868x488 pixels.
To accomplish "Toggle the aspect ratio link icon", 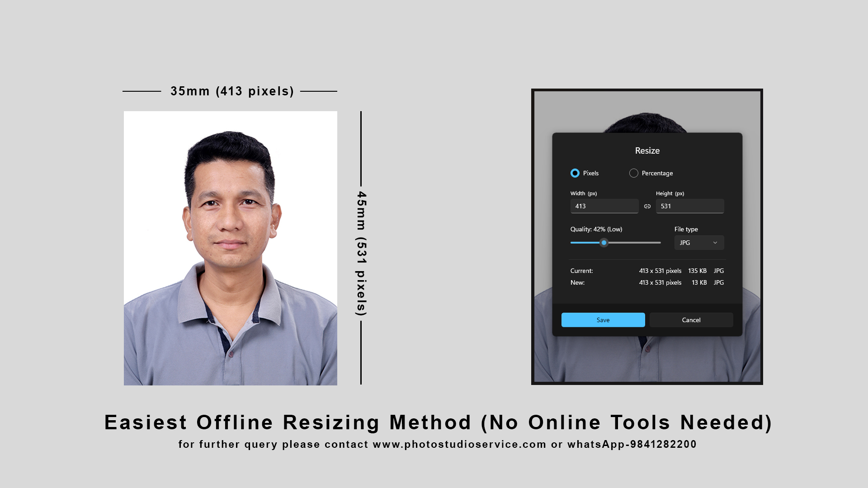I will coord(647,206).
